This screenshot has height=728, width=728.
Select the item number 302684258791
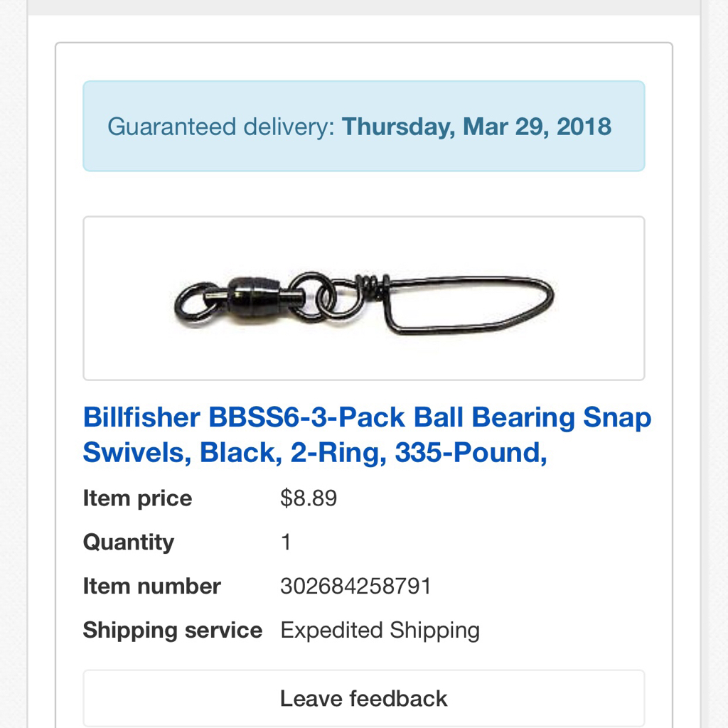pos(355,587)
